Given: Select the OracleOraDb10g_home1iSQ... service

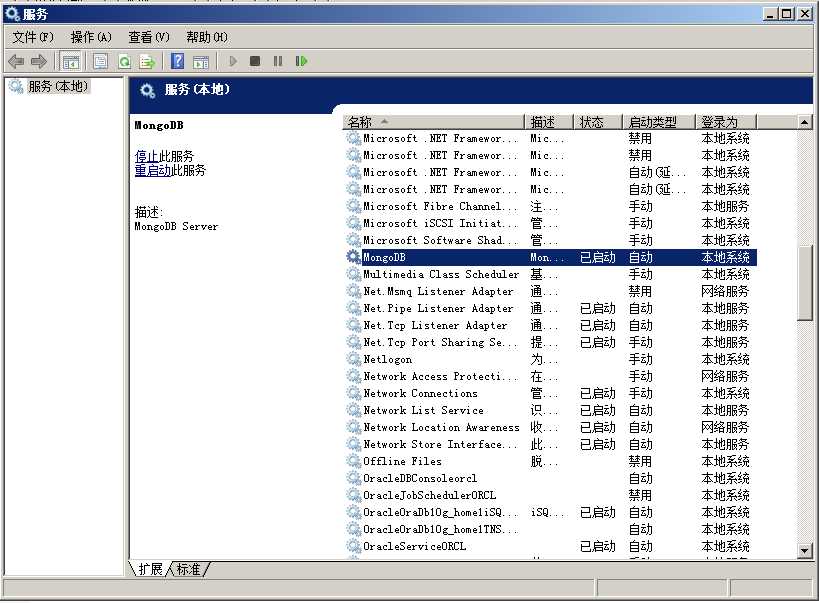Looking at the screenshot, I should [x=440, y=512].
